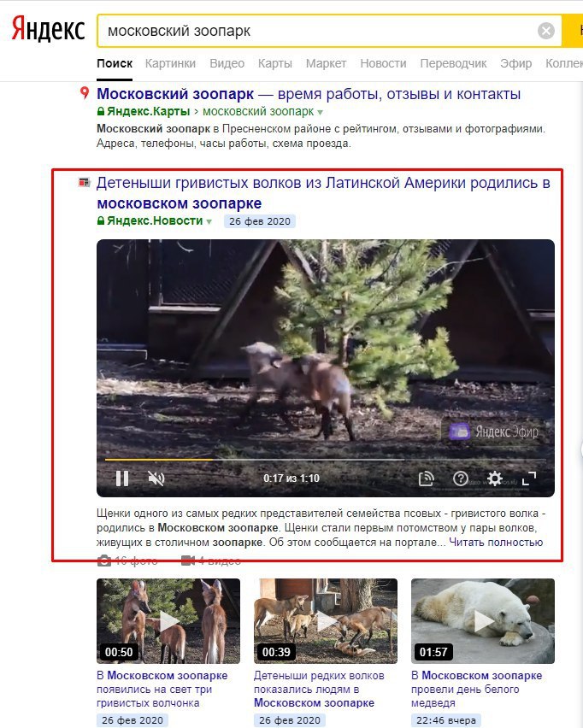Play the 00:50 maned wolf pups thumbnail
583x728 pixels.
168,621
